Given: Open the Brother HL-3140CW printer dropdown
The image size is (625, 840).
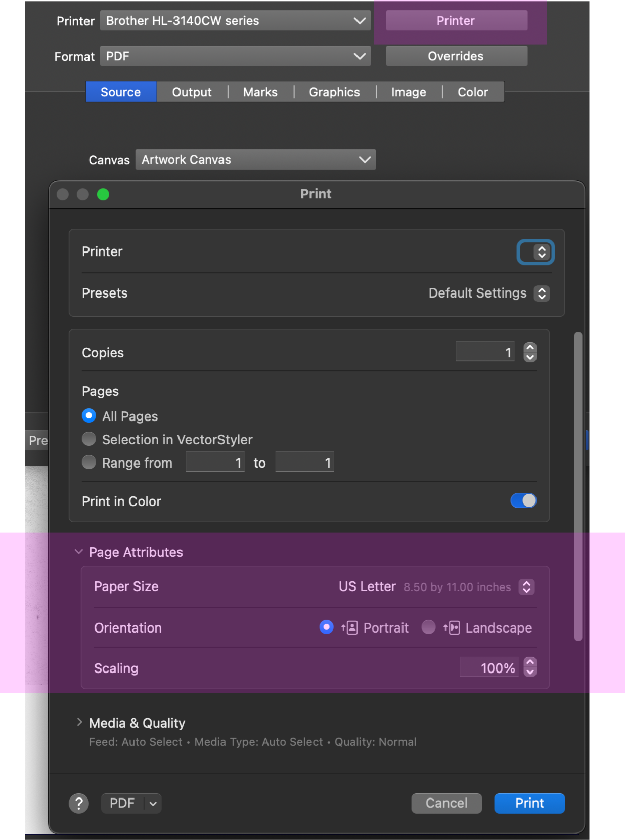Looking at the screenshot, I should coord(236,21).
